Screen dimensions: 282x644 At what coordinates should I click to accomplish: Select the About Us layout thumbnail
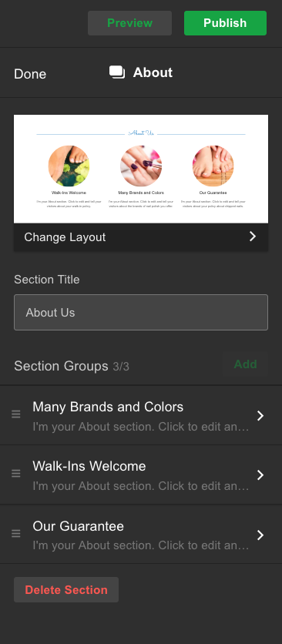click(141, 169)
